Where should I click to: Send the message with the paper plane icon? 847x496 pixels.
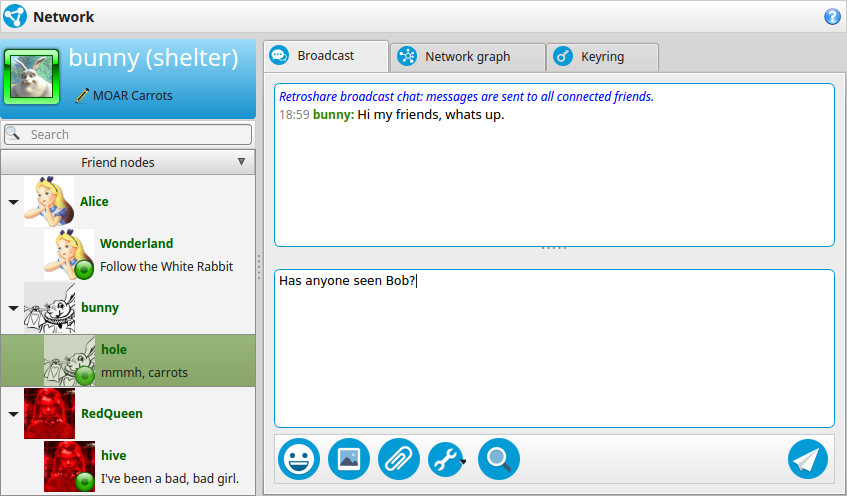[x=808, y=459]
